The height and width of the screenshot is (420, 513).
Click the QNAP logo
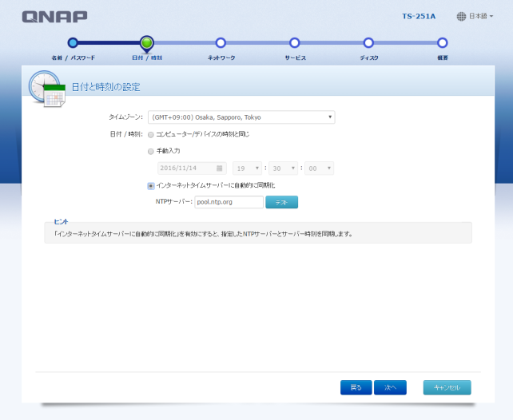(54, 17)
